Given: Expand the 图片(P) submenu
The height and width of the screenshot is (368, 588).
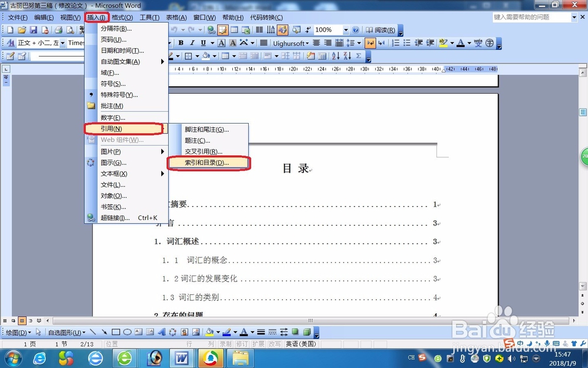Looking at the screenshot, I should (126, 151).
